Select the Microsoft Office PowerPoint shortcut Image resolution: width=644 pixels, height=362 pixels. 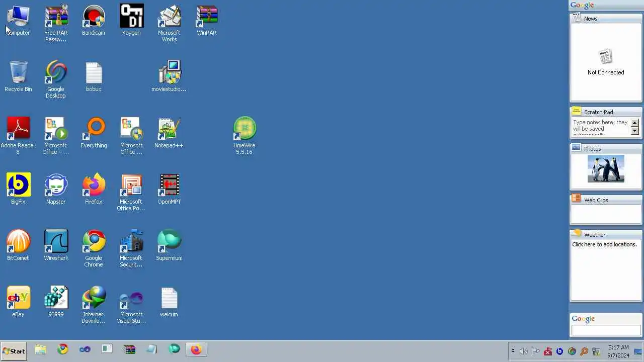131,192
